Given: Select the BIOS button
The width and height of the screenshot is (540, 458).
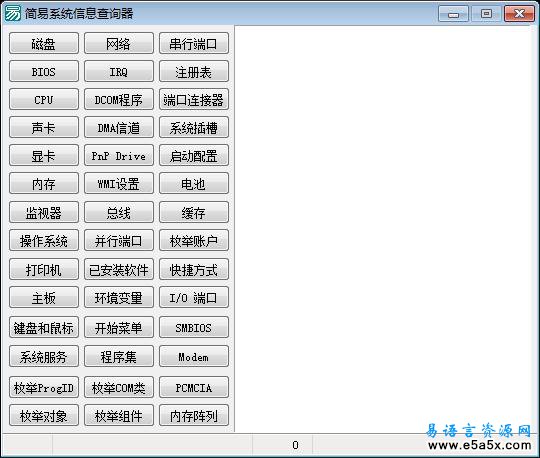Looking at the screenshot, I should click(44, 72).
